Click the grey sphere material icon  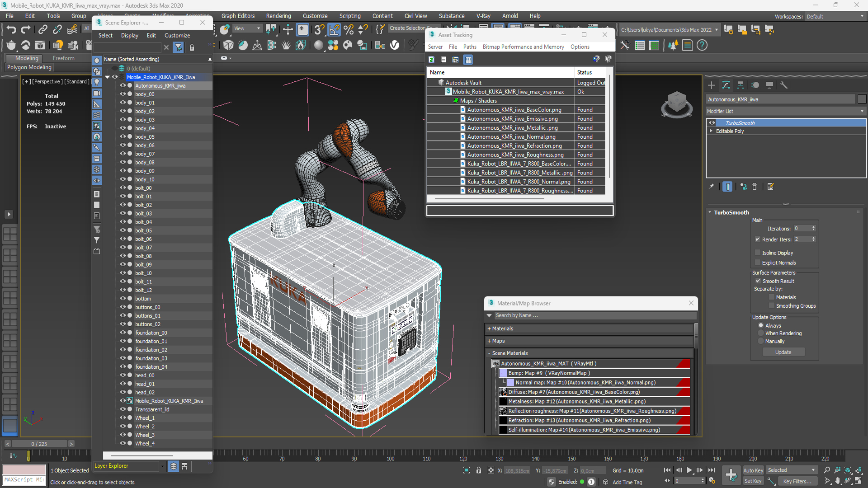319,45
